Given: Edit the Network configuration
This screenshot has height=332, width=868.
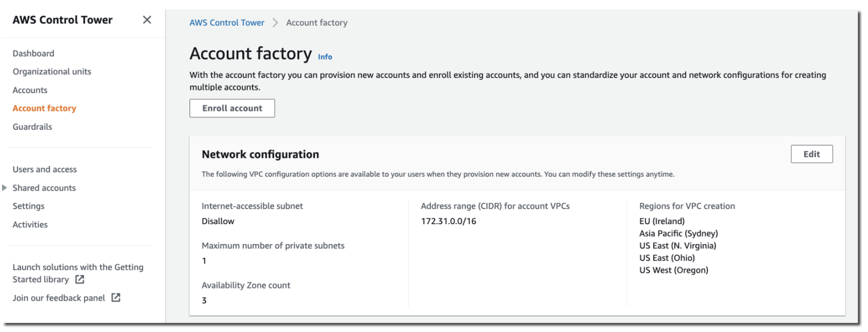Looking at the screenshot, I should click(x=811, y=154).
